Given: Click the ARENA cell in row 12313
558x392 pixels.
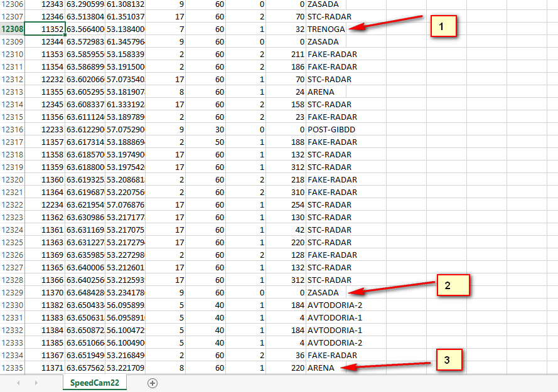Looking at the screenshot, I should [321, 92].
